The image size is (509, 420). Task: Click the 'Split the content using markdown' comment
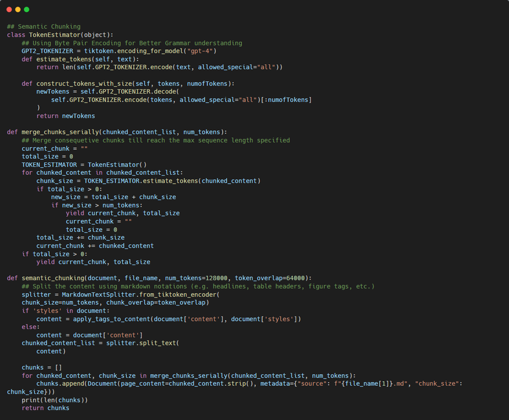[198, 286]
